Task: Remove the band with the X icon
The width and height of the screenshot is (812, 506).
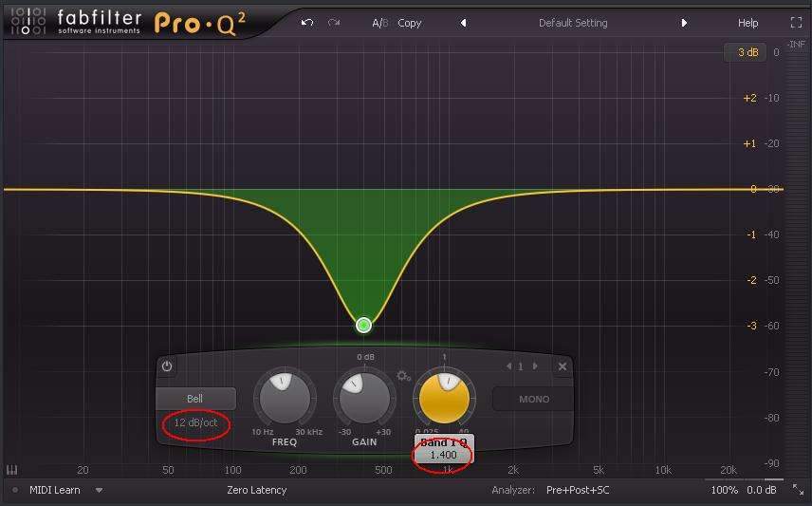Action: coord(563,366)
